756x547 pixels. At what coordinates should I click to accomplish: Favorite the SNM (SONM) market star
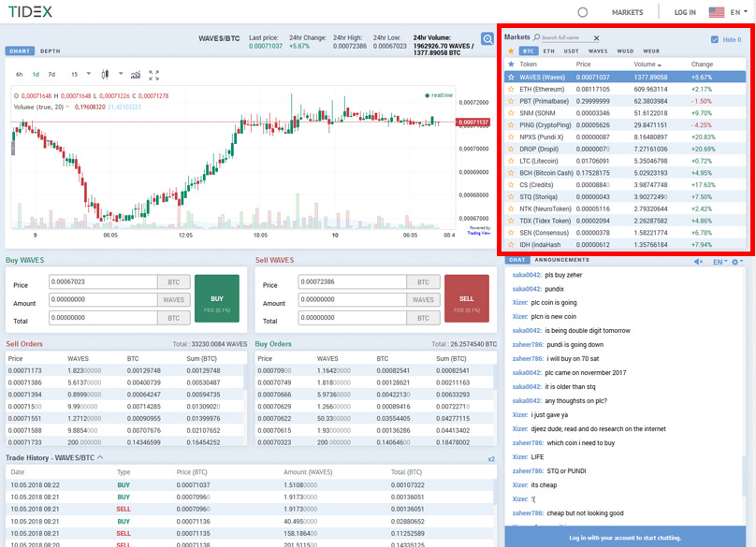[511, 113]
